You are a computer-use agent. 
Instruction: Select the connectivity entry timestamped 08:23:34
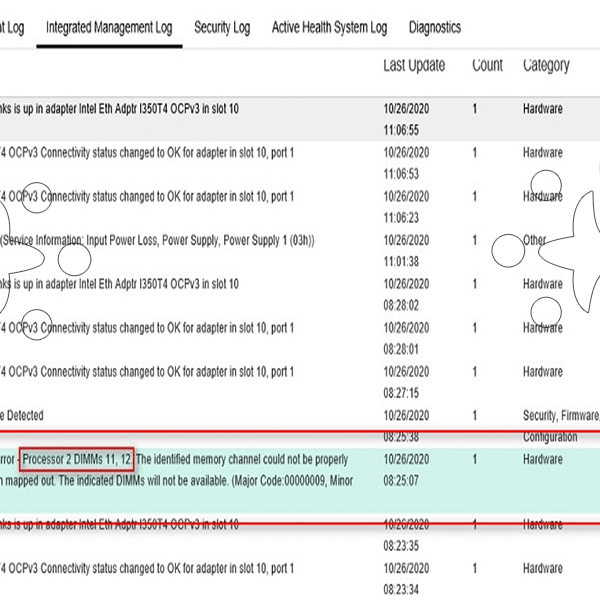(150, 568)
